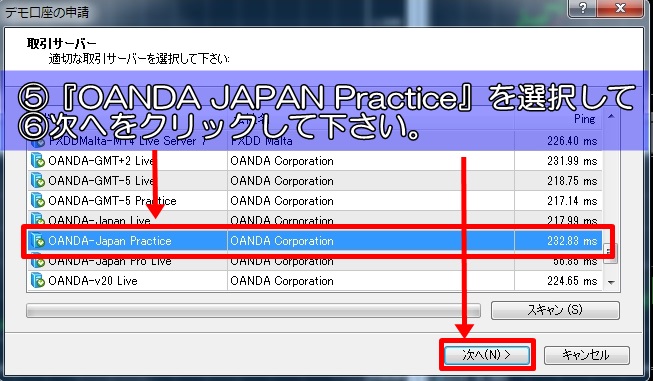This screenshot has height=381, width=653.
Task: Click the FXDDMalta-MT4 Live Server icon
Action: [38, 142]
